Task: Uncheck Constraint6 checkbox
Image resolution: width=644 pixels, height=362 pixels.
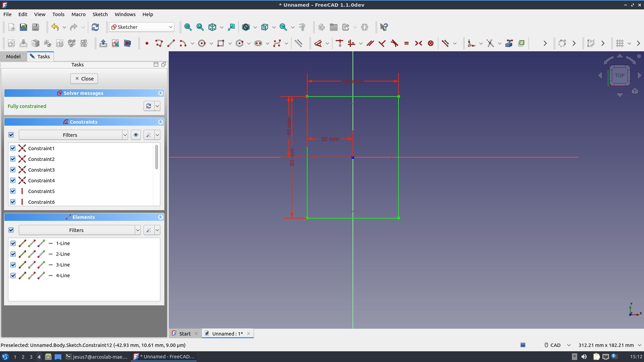Action: (x=13, y=202)
